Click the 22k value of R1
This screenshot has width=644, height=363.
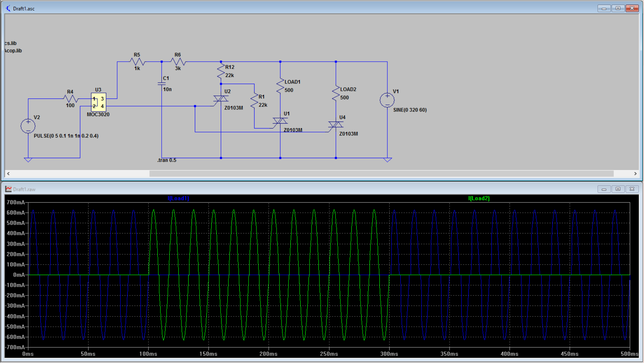pyautogui.click(x=263, y=105)
